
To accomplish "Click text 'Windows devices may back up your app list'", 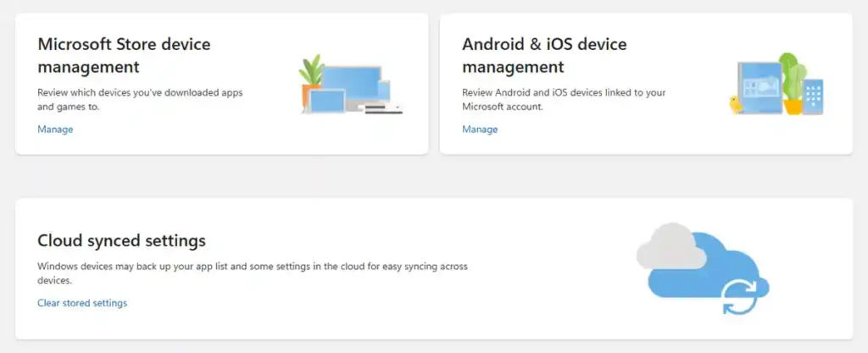I will [x=131, y=267].
